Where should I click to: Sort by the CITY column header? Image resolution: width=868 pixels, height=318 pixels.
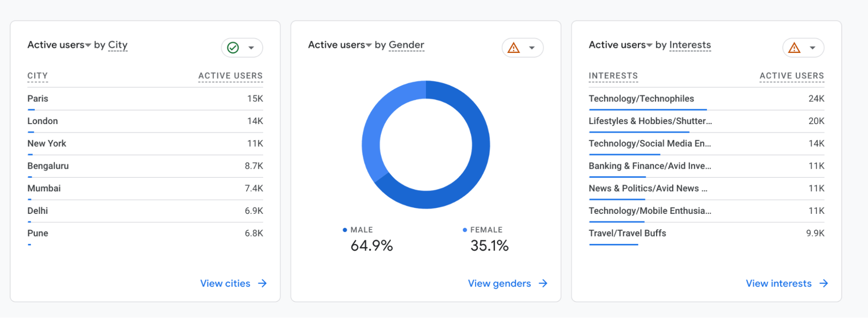37,75
